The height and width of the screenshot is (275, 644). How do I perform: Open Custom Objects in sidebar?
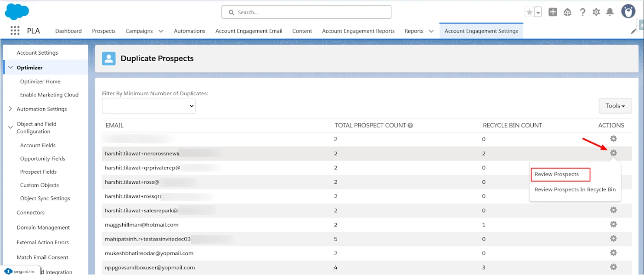click(x=40, y=185)
